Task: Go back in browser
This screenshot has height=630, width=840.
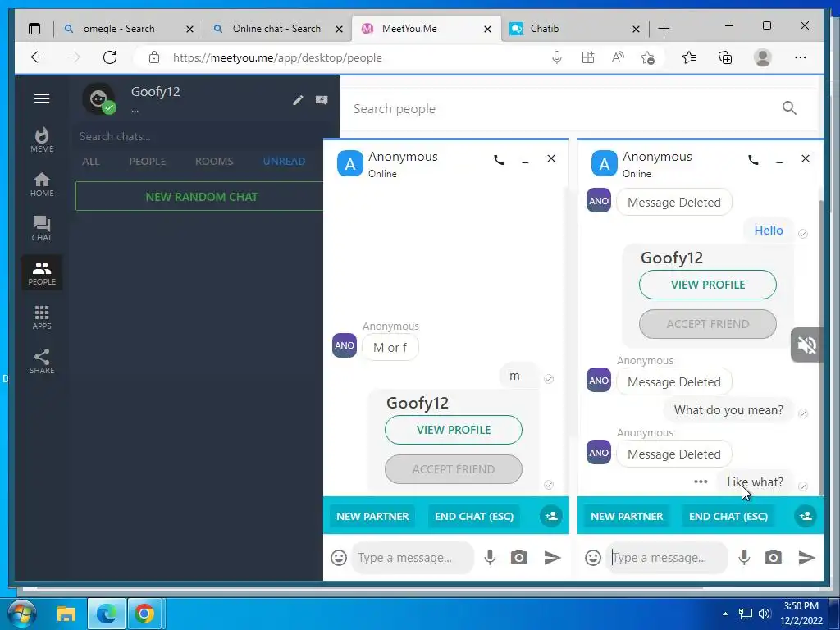Action: [x=38, y=57]
